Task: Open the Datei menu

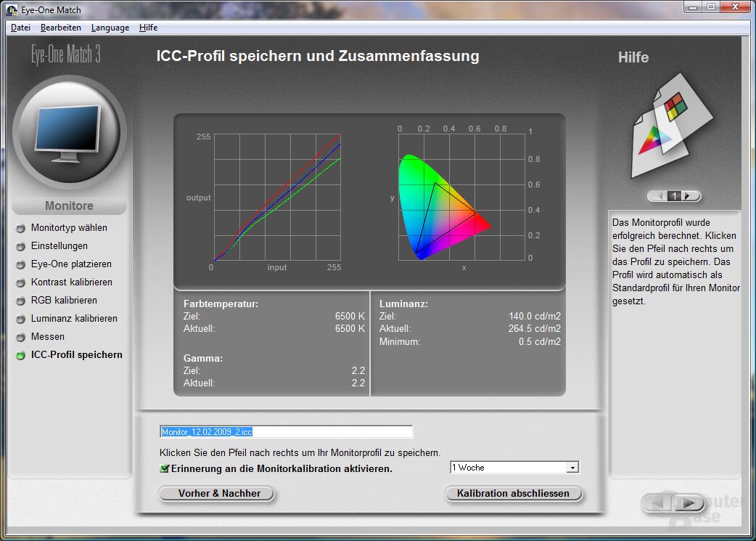Action: pyautogui.click(x=21, y=28)
